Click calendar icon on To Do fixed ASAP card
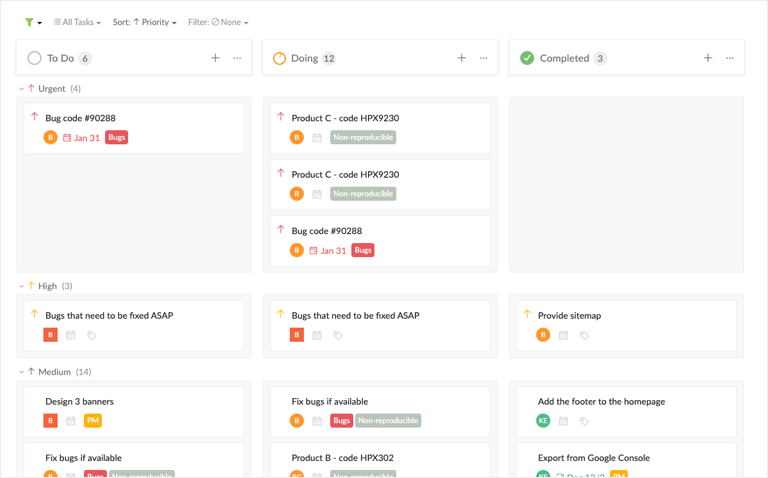This screenshot has height=478, width=768. pos(71,335)
